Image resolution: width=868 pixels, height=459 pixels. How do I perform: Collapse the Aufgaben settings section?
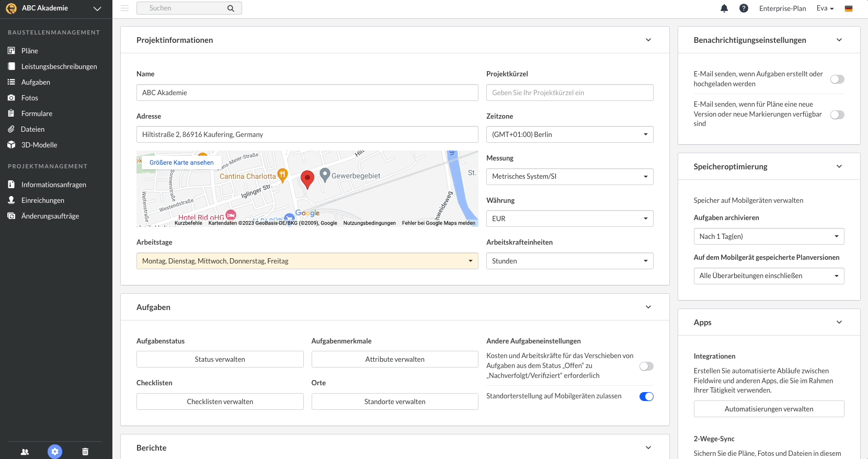point(648,307)
